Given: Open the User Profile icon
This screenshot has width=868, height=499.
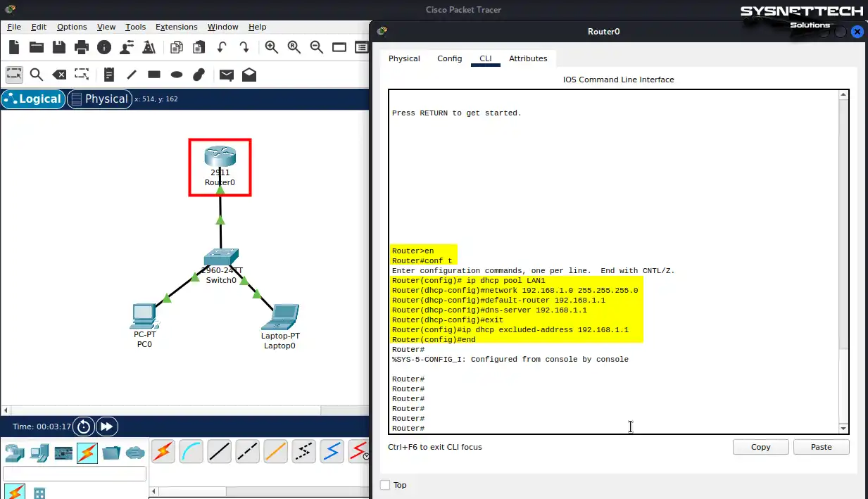Looking at the screenshot, I should (x=127, y=47).
